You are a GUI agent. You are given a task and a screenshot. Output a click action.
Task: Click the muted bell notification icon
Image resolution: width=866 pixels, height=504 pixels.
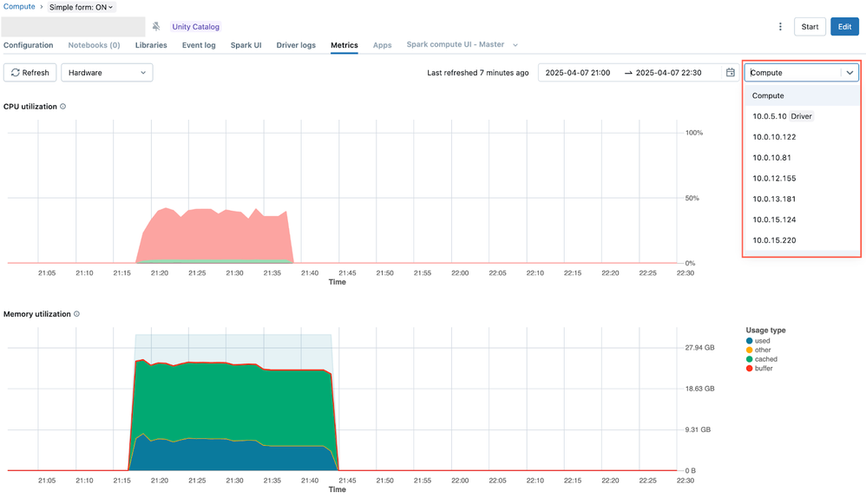point(156,27)
